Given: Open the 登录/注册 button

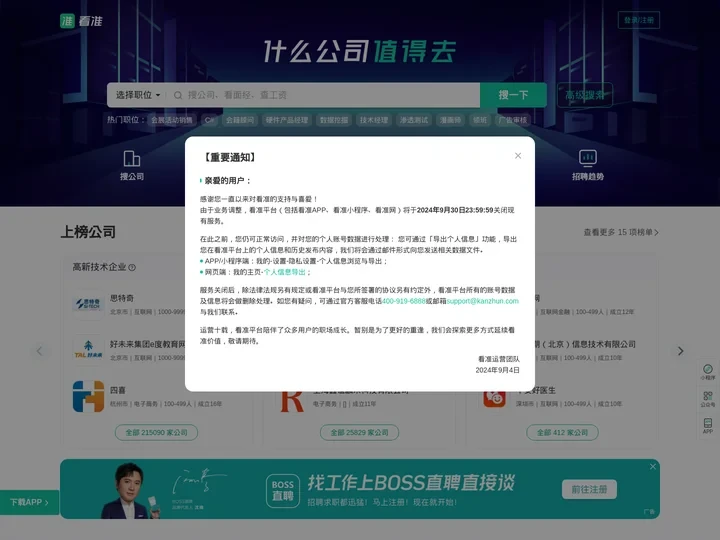Looking at the screenshot, I should (638, 20).
